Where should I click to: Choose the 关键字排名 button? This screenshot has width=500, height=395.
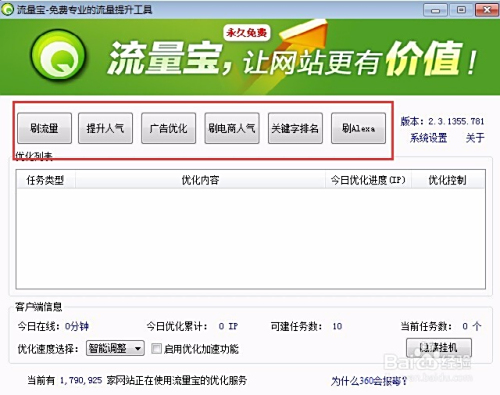point(295,128)
